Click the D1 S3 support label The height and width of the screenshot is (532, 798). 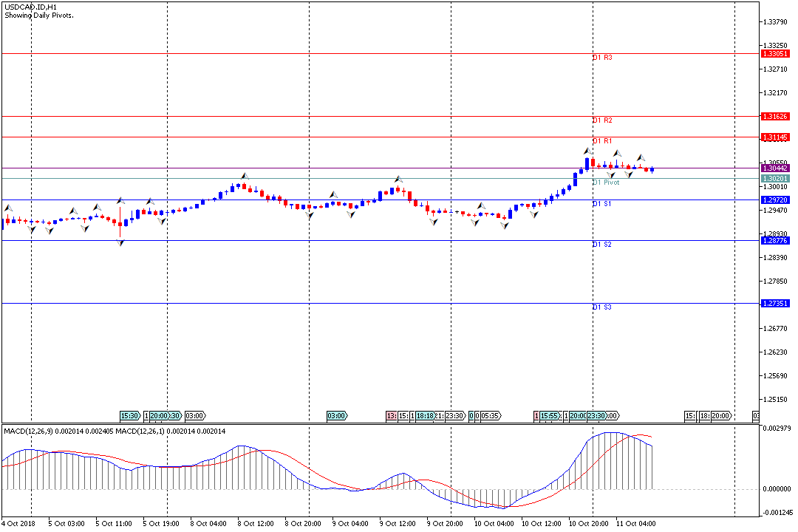tap(602, 307)
